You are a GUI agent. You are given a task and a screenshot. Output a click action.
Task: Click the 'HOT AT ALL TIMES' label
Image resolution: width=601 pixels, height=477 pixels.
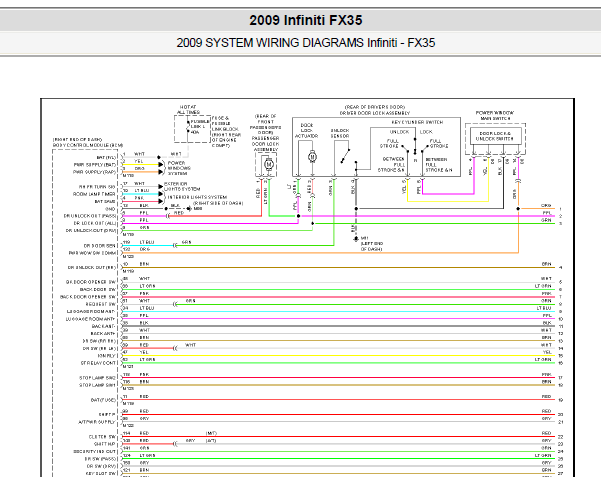point(188,110)
